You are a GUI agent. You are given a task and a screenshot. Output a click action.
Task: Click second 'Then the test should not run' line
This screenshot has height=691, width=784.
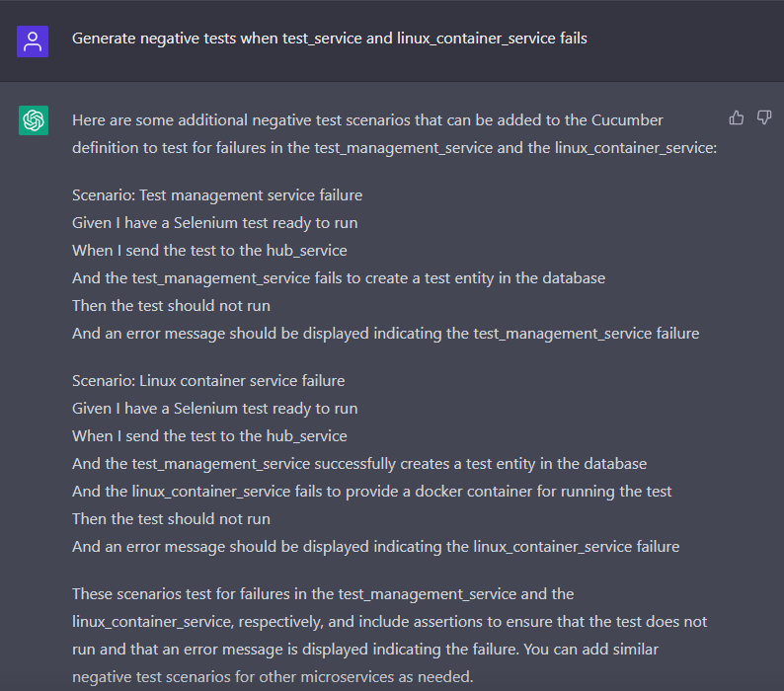171,518
